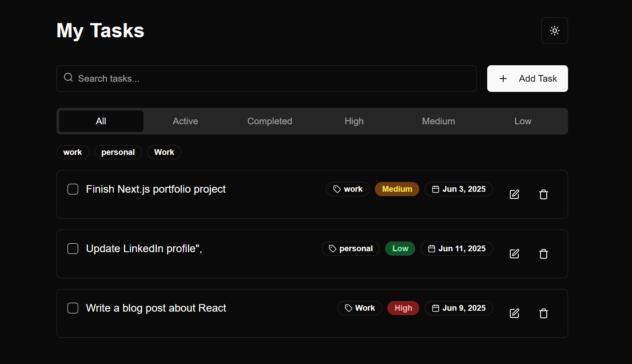Click the Jun 3, 2025 due date badge

(x=459, y=189)
